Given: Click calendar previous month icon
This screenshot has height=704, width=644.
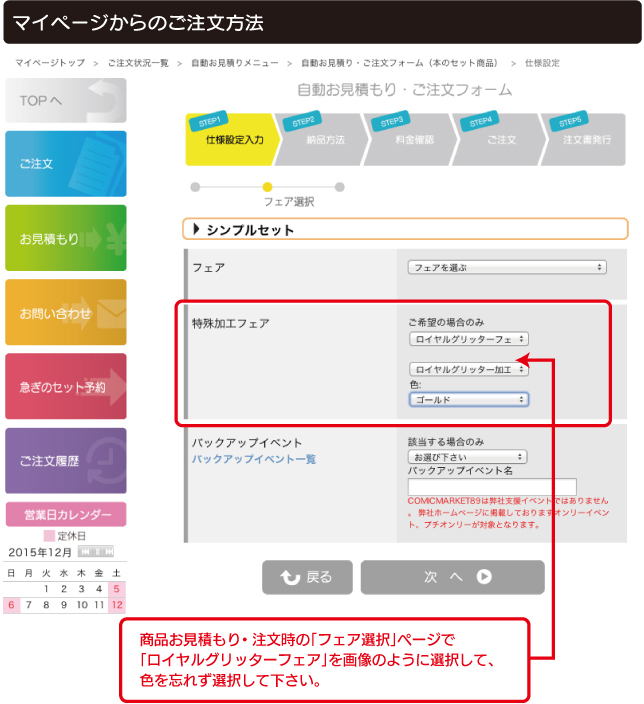Looking at the screenshot, I should [85, 552].
